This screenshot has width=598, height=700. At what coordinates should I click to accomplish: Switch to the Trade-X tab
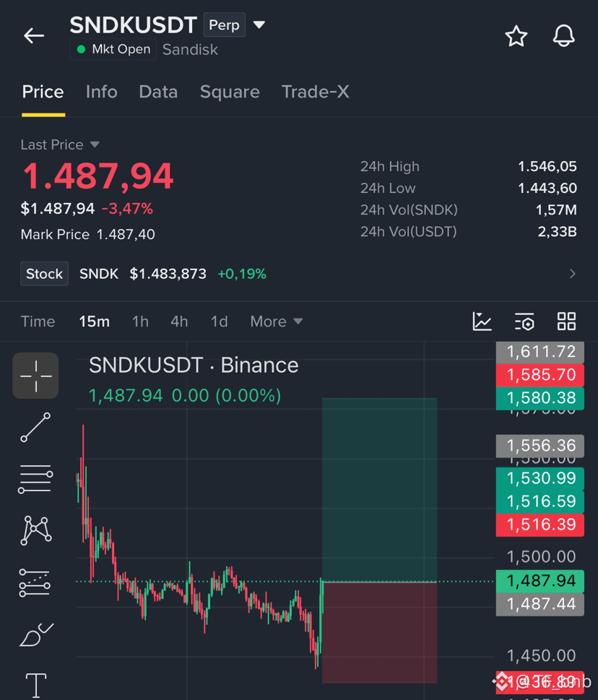point(315,92)
